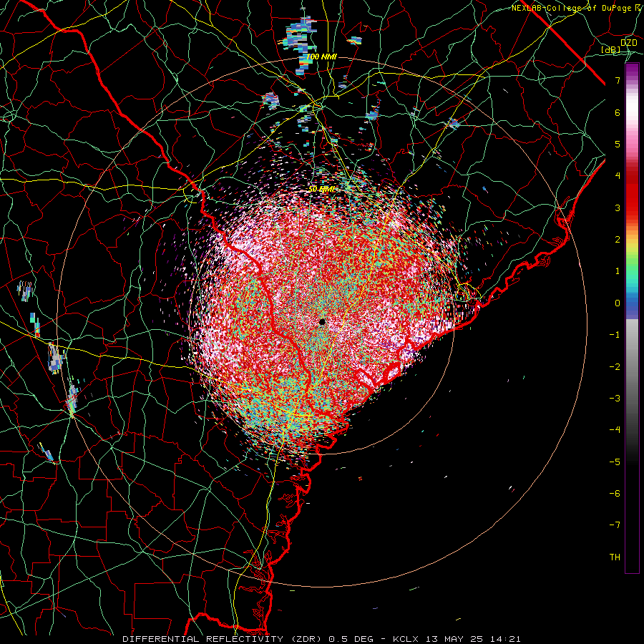Click the 7 dB value on the color scale
The image size is (644, 644).
[618, 80]
